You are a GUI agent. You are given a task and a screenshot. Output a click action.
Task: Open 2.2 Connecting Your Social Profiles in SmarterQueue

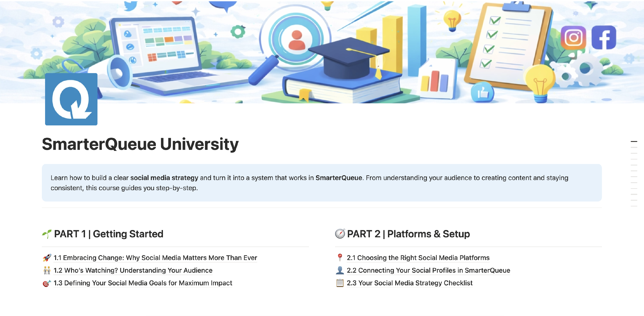click(428, 270)
